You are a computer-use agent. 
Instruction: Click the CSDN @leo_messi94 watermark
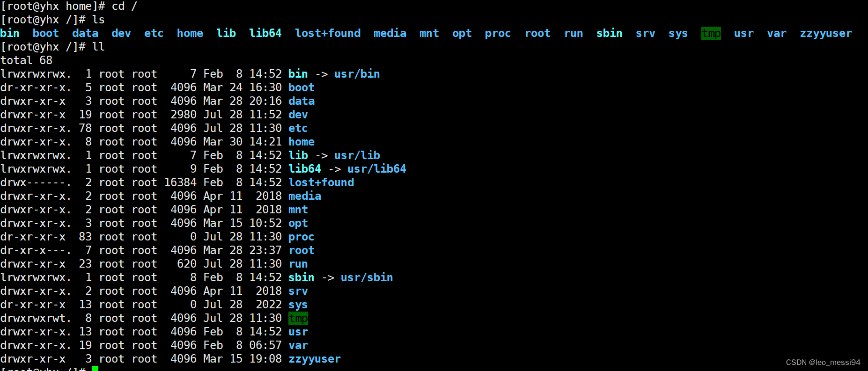point(823,362)
